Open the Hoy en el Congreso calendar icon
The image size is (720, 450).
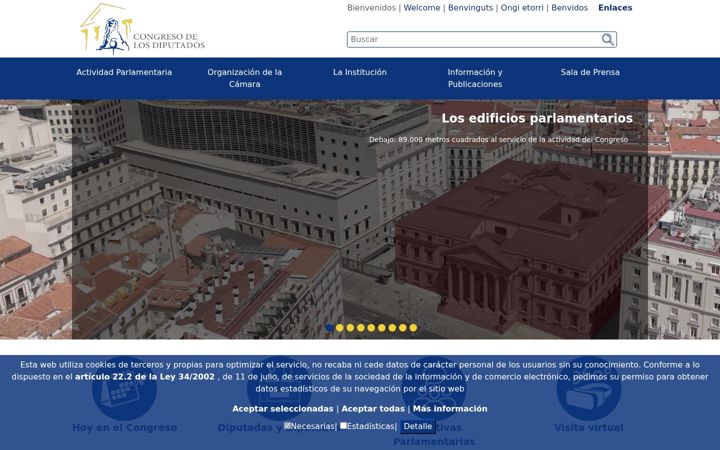click(x=124, y=388)
